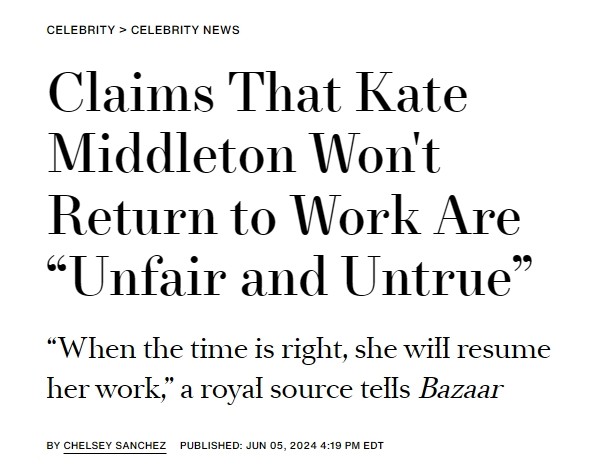Click the word 'Claims' starting the headline

coord(131,92)
